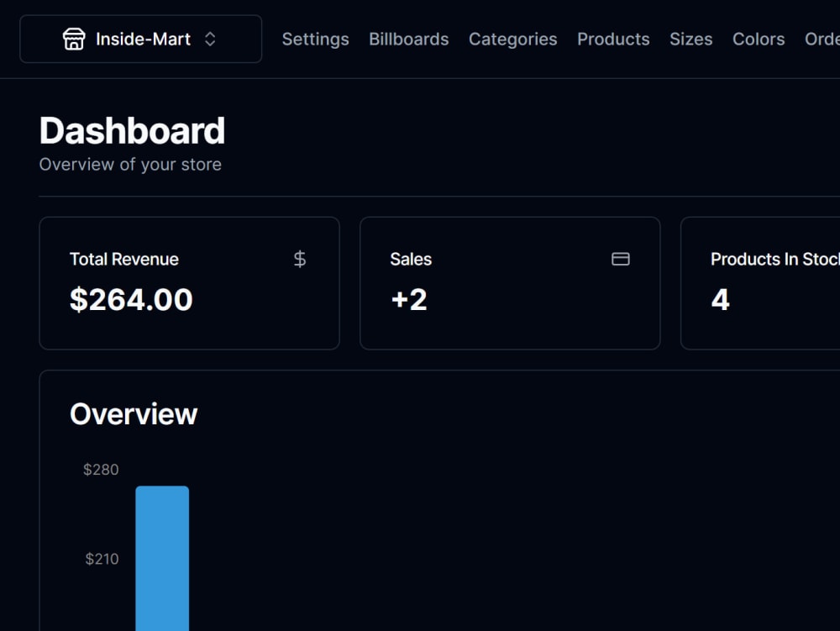The width and height of the screenshot is (840, 631).
Task: Switch to the Sizes section
Action: pyautogui.click(x=691, y=39)
